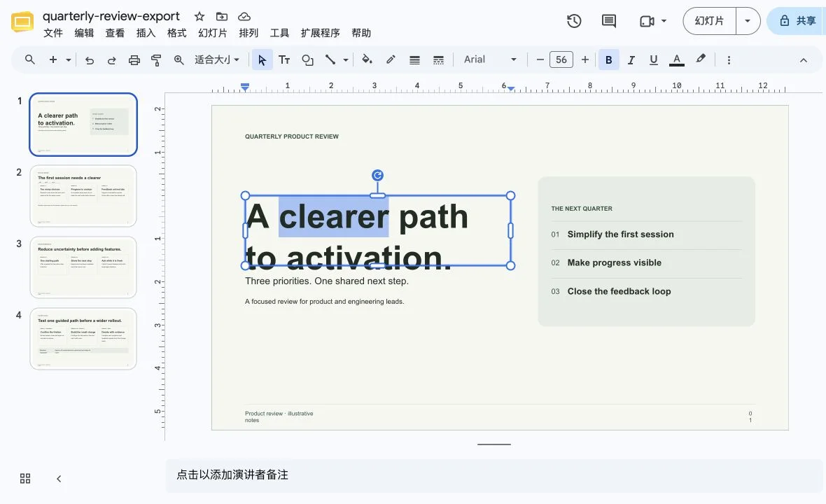Screen dimensions: 826x504
Task: Open the 文件 menu
Action: point(52,33)
